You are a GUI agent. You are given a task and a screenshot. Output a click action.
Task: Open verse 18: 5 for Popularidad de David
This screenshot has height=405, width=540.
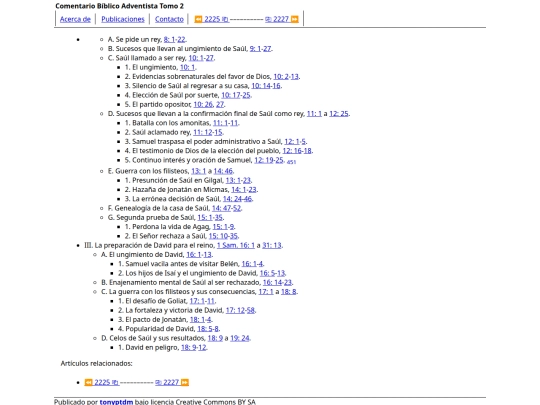(x=205, y=330)
